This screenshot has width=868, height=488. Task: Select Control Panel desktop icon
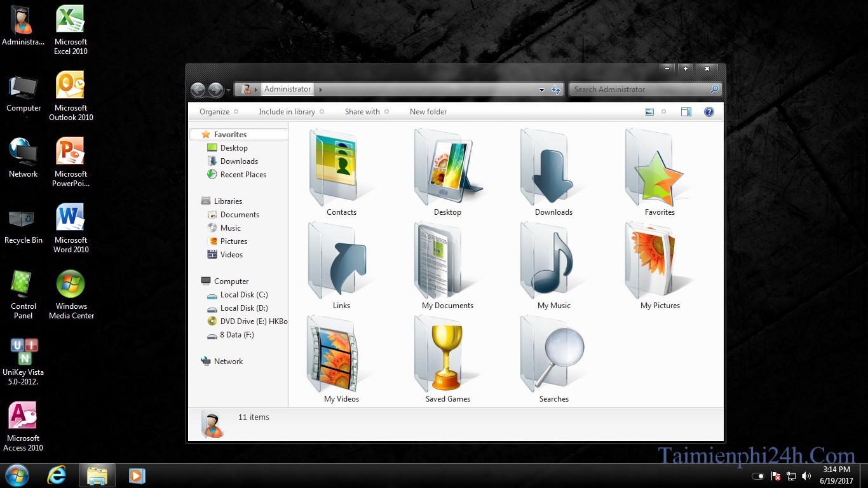click(23, 294)
